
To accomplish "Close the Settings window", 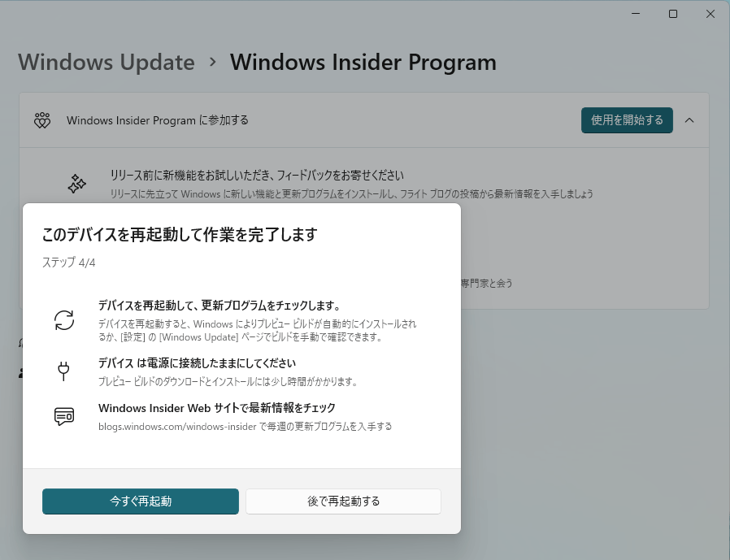I will pos(710,14).
